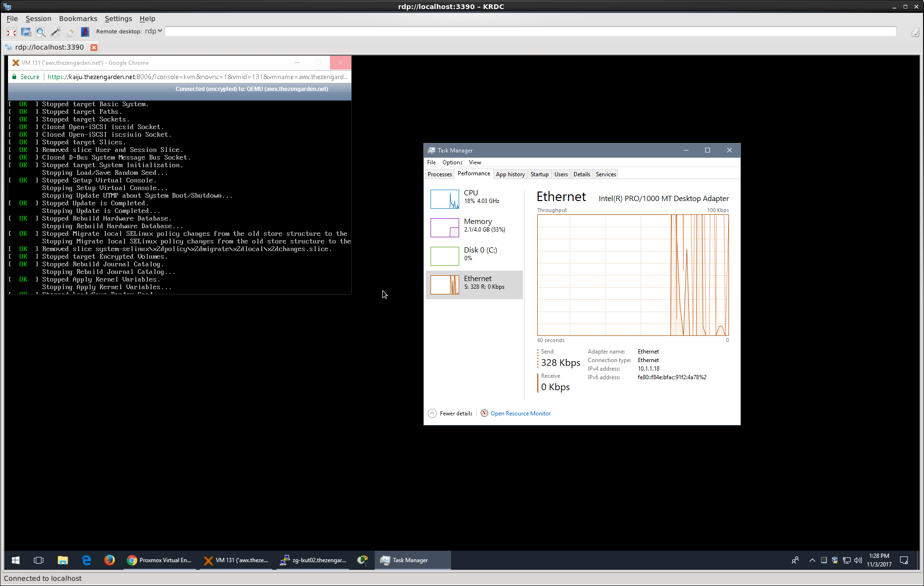Switch to the App history tab
Image resolution: width=924 pixels, height=586 pixels.
coord(510,174)
